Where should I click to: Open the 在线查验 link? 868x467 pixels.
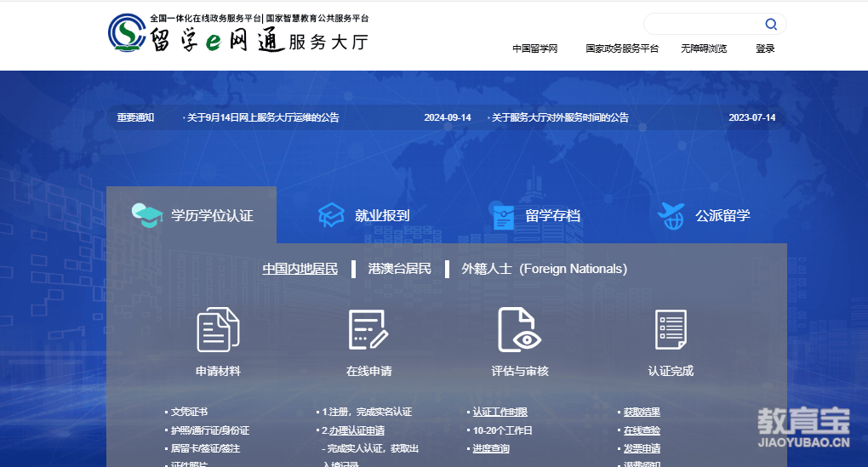point(642,430)
